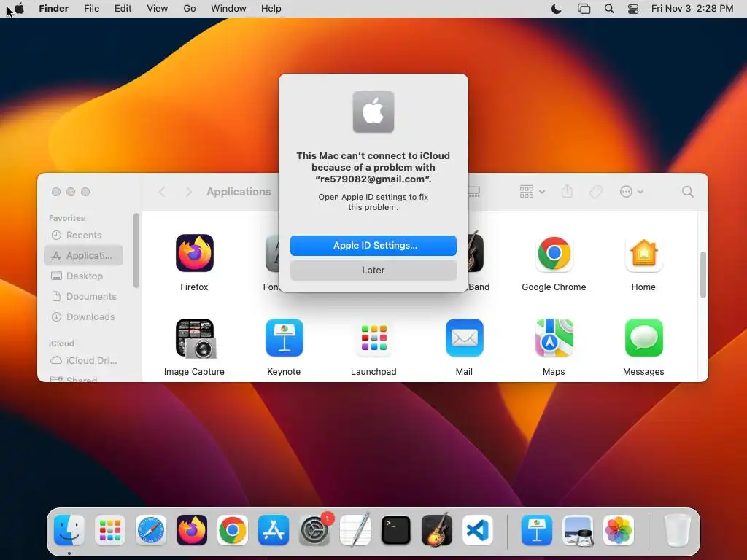
Task: Open Spotlight search in the menu bar
Action: tap(609, 9)
